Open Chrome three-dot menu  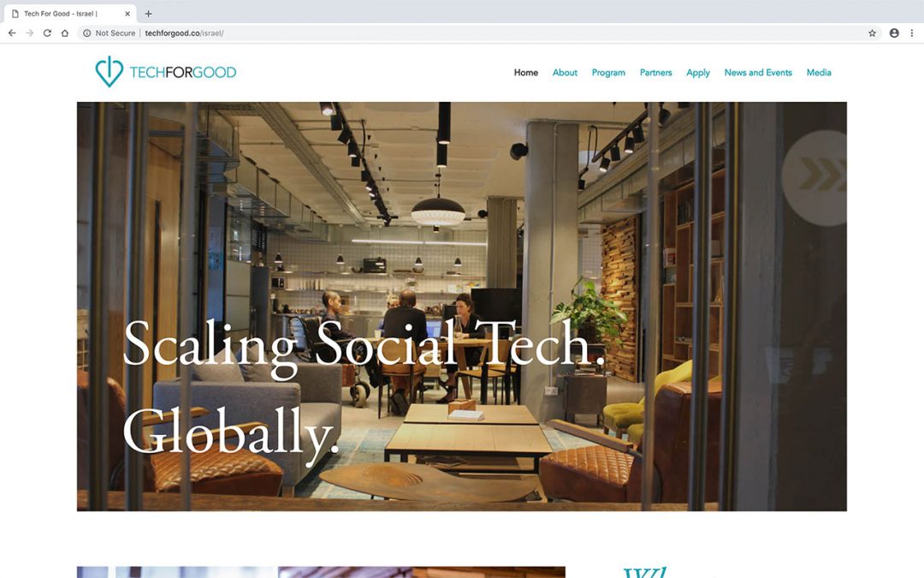click(x=912, y=33)
